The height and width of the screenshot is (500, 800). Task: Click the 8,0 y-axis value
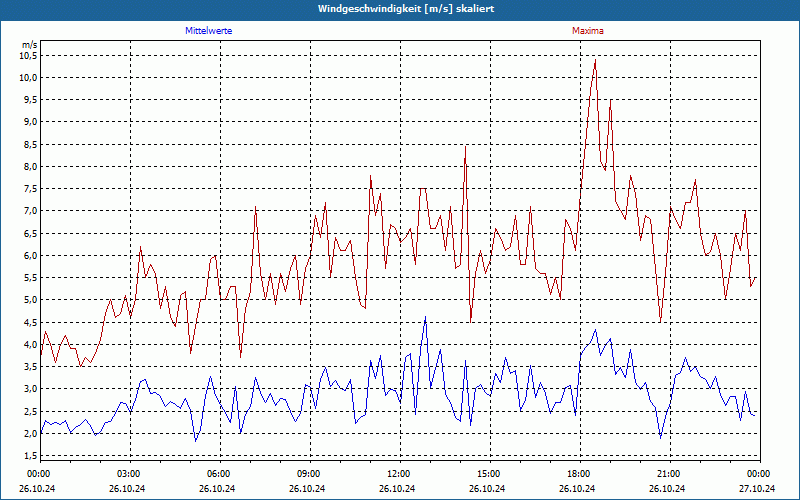click(x=31, y=166)
